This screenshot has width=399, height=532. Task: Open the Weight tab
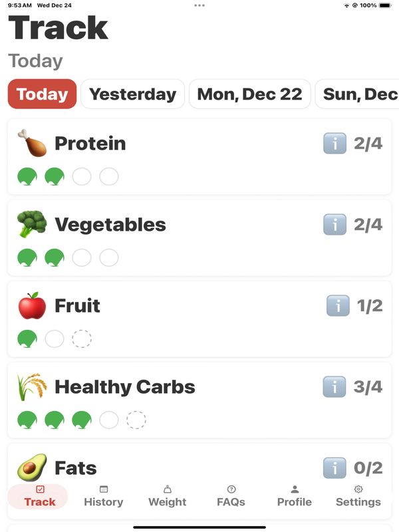[x=167, y=496]
